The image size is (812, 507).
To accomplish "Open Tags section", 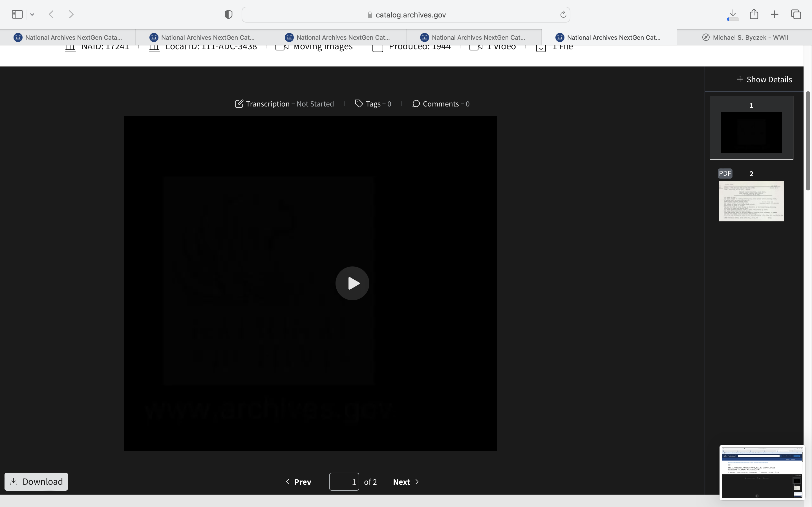I will [373, 104].
